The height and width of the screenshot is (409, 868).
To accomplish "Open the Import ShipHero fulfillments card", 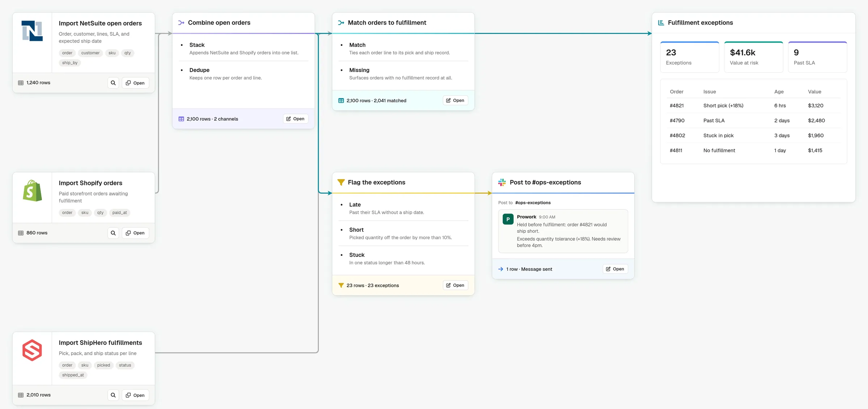I will pyautogui.click(x=135, y=395).
